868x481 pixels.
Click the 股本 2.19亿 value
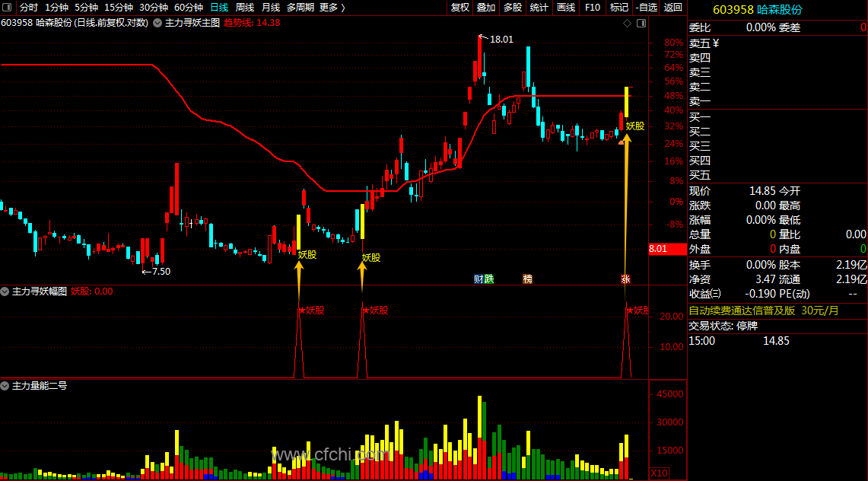click(851, 265)
